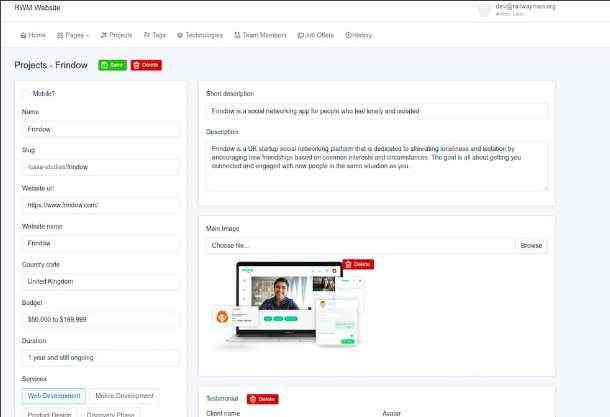Open the Budget field options

[100, 319]
